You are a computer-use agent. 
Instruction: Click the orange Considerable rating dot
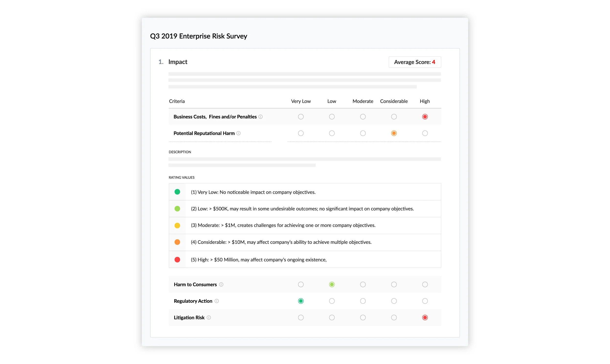(x=177, y=242)
